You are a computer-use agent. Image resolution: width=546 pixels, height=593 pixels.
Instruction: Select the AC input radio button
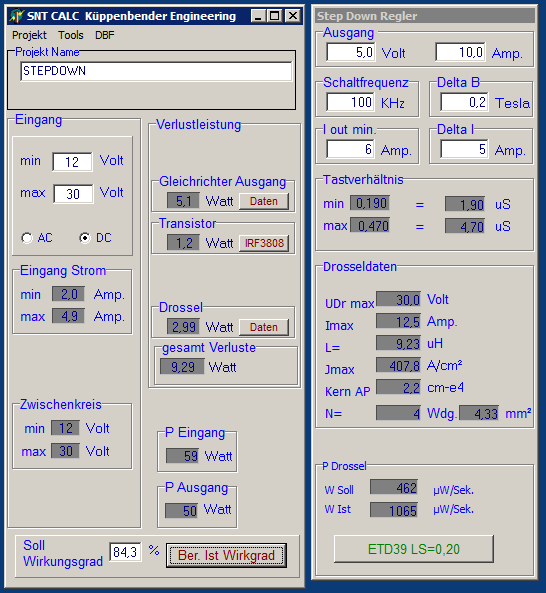tap(27, 238)
